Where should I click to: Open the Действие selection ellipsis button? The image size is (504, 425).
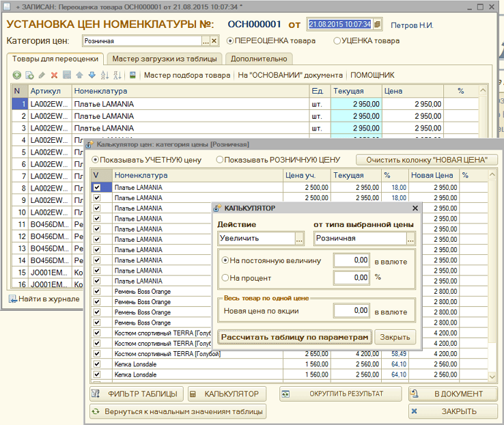pyautogui.click(x=299, y=239)
